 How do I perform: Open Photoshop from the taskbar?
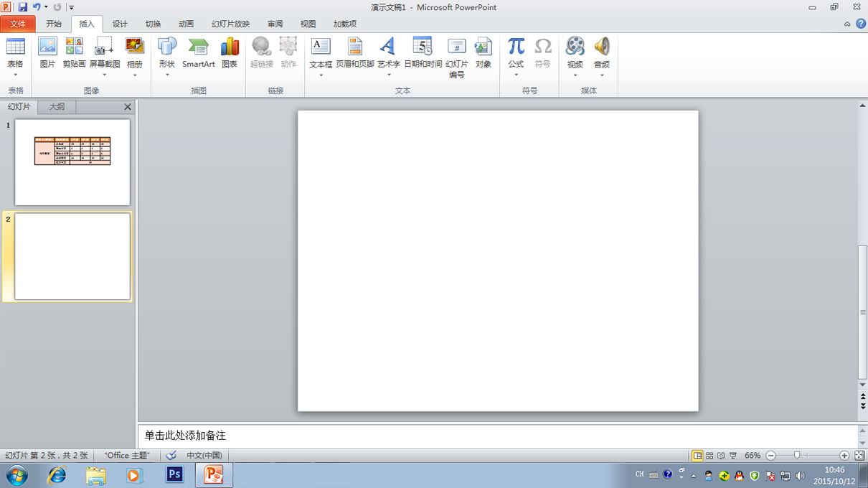pyautogui.click(x=174, y=474)
